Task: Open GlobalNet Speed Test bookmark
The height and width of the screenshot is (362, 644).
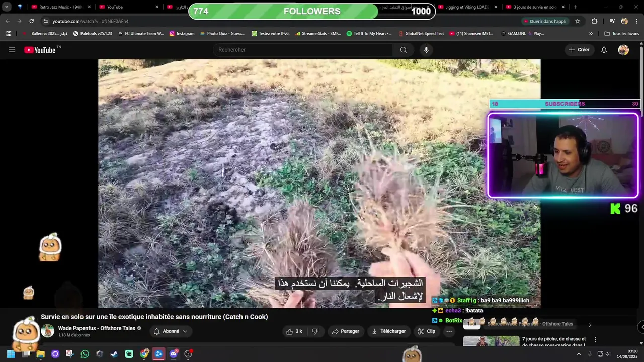Action: click(x=420, y=34)
